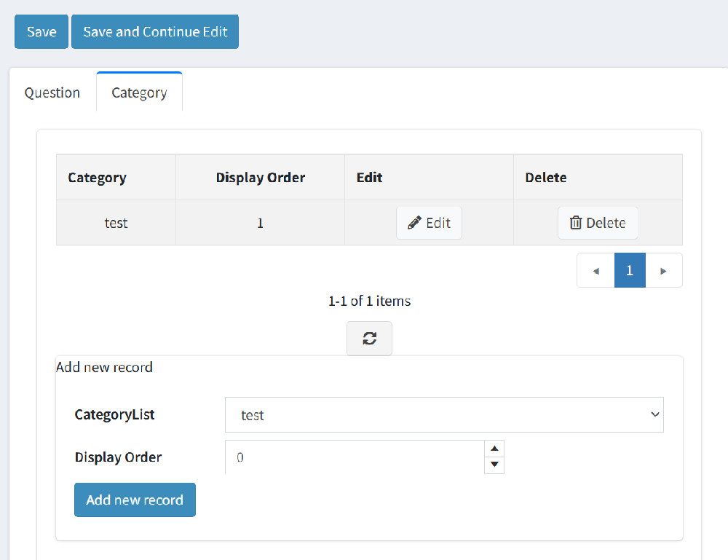728x560 pixels.
Task: Click the Save button
Action: (41, 31)
